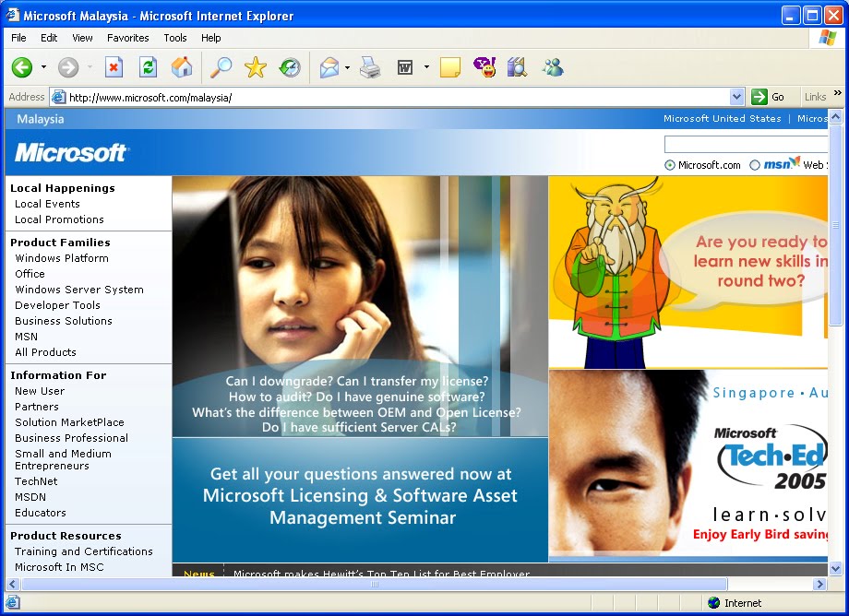Select the MSN Web search radio button
The height and width of the screenshot is (616, 849).
tap(755, 165)
